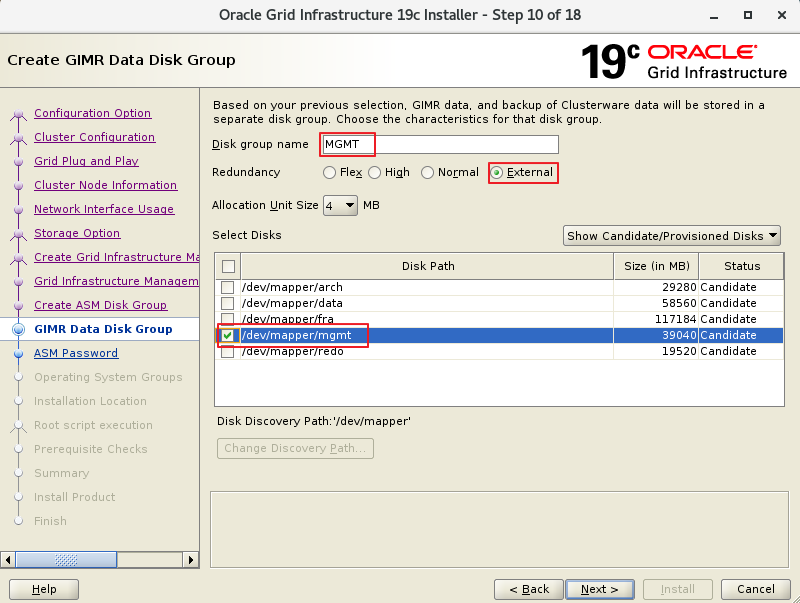The image size is (800, 603).
Task: Open the Grid Plug and Play step
Action: (x=86, y=161)
